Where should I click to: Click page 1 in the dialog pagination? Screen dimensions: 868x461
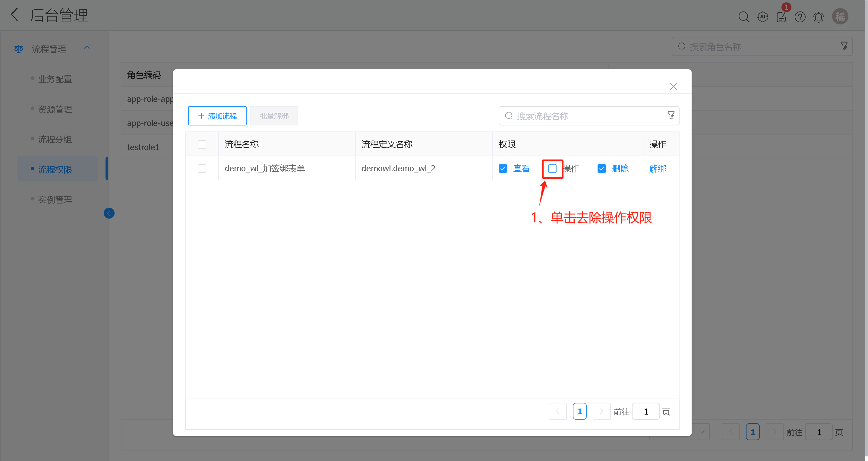[x=579, y=411]
